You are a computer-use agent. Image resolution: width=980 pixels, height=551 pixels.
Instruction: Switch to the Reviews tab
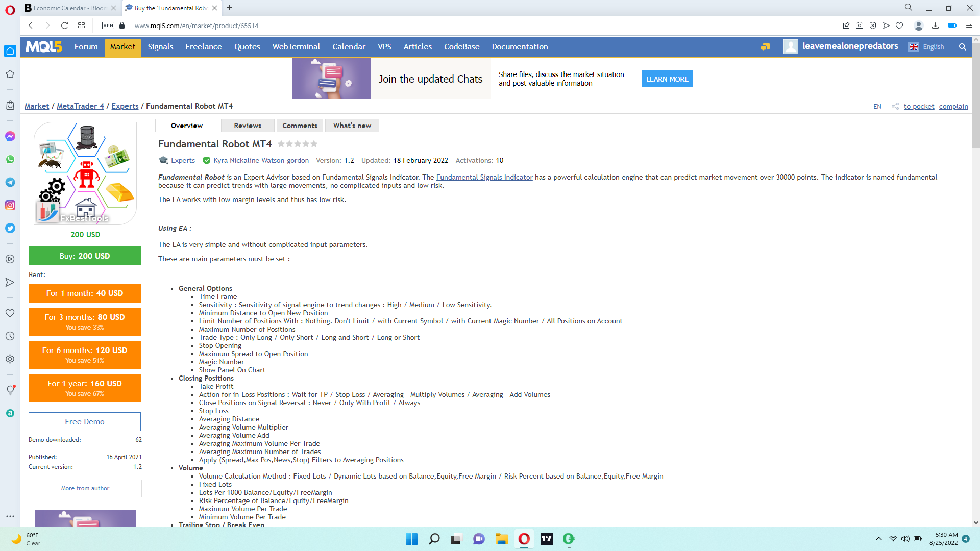pos(248,126)
